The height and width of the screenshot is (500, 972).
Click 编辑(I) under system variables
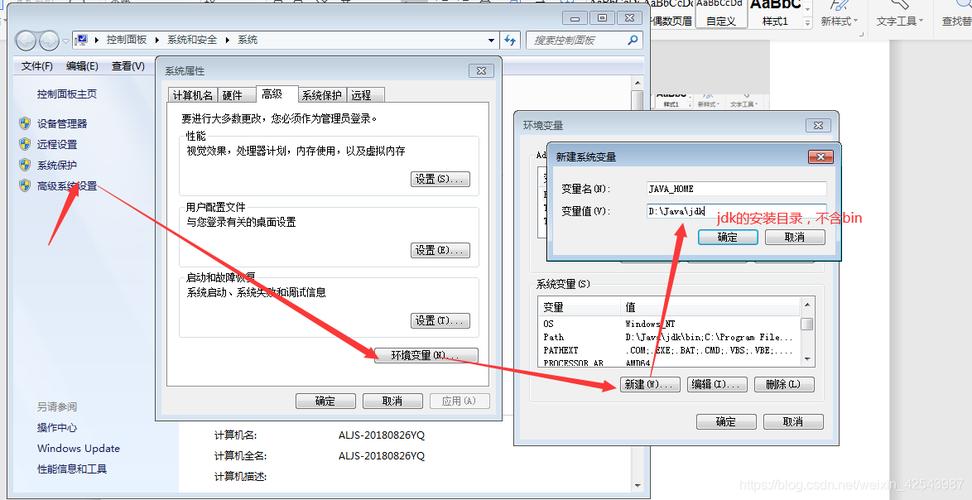pyautogui.click(x=717, y=384)
